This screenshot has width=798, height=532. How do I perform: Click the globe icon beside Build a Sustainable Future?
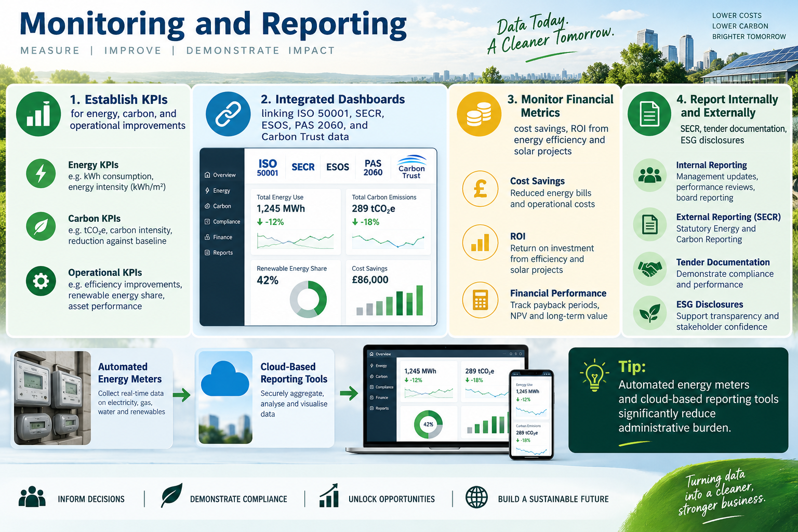(x=476, y=497)
